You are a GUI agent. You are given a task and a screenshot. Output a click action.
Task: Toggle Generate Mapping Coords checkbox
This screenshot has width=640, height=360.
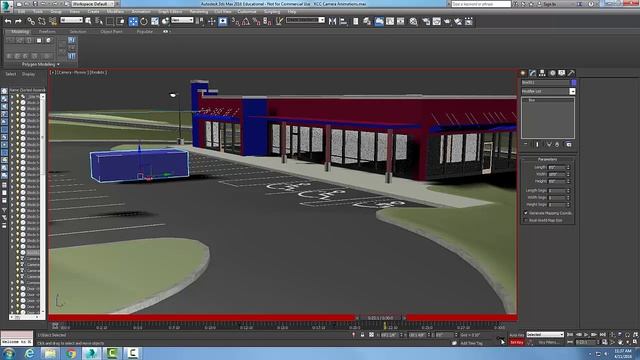(x=526, y=213)
